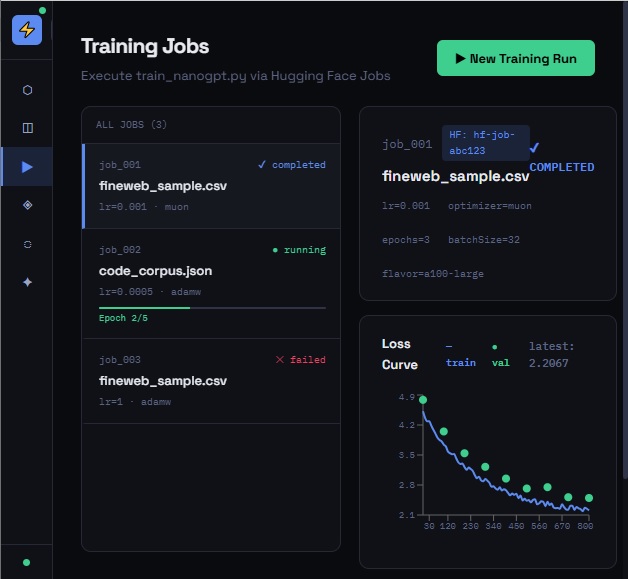Select the split-panel sidebar icon
Viewport: 628px width, 579px height.
(27, 128)
